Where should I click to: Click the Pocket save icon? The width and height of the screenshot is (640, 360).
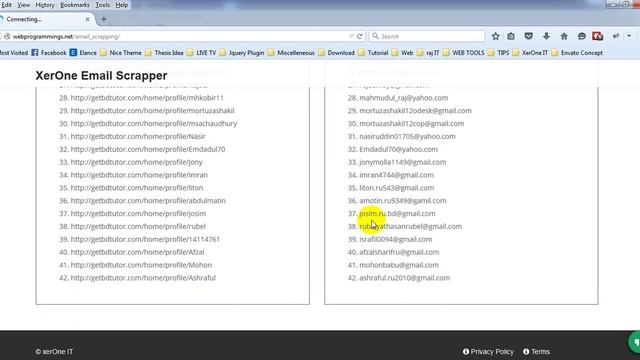[529, 36]
